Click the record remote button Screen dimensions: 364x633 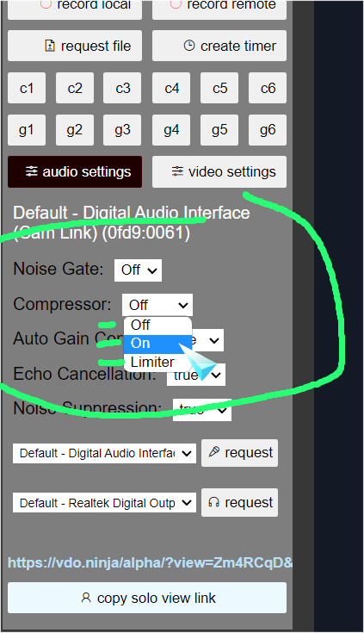coord(219,8)
